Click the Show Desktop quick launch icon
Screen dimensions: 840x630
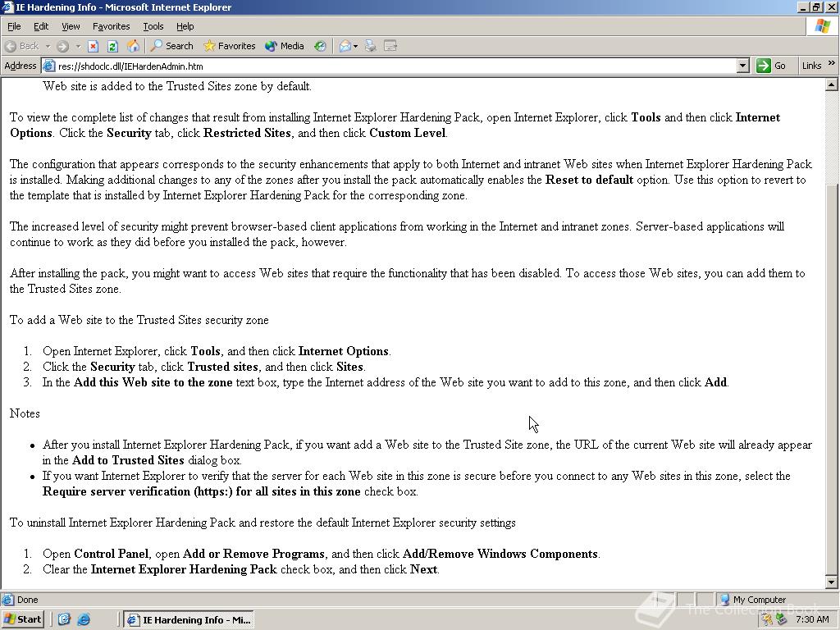[64, 619]
